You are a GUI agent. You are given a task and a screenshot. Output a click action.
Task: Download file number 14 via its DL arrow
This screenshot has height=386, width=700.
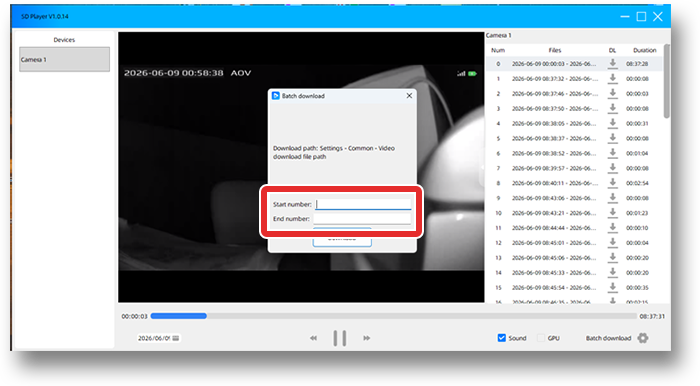coord(612,272)
